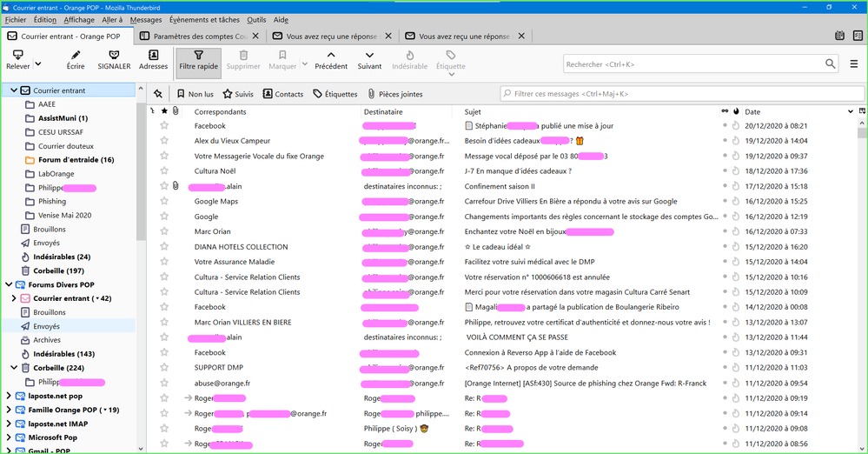This screenshot has width=868, height=454.
Task: Sort messages by the Date column
Action: tap(752, 111)
